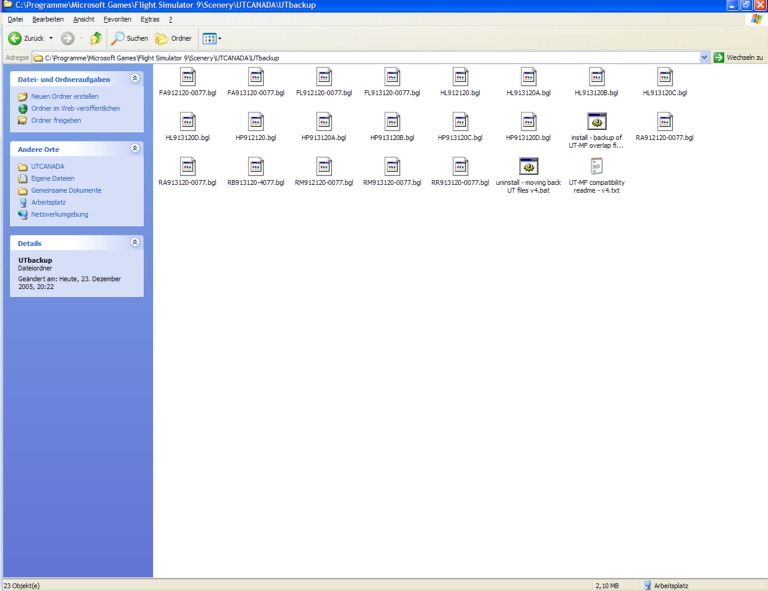The height and width of the screenshot is (591, 768).
Task: Click the forward navigation arrow
Action: point(68,38)
